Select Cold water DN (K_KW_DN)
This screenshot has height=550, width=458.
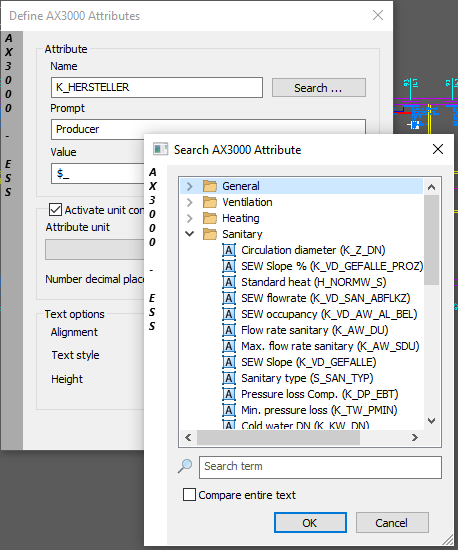305,425
